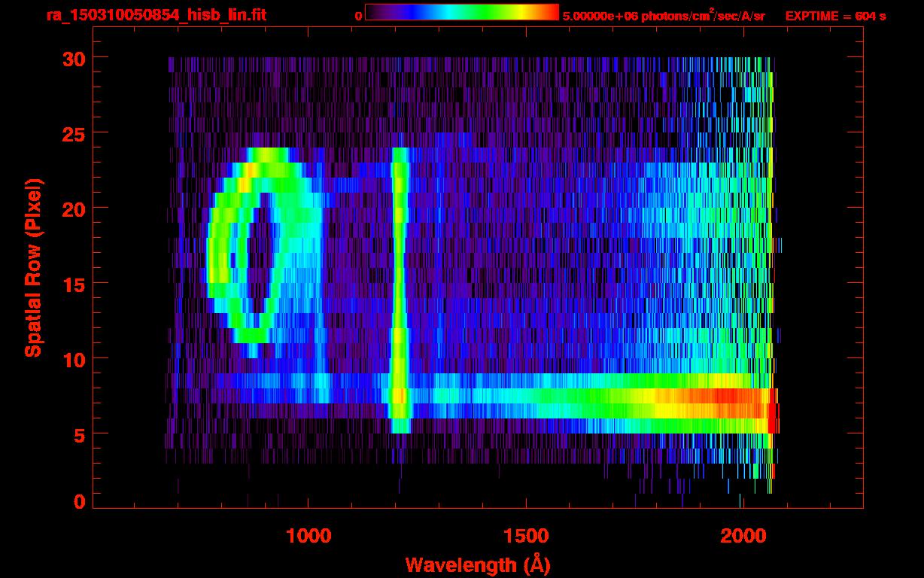This screenshot has height=578, width=924.
Task: Click the EXPTIME = 604 s text
Action: pyautogui.click(x=835, y=16)
